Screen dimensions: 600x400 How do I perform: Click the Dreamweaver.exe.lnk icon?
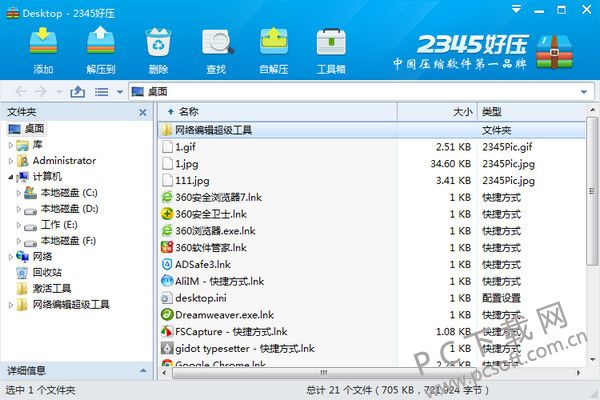point(167,315)
